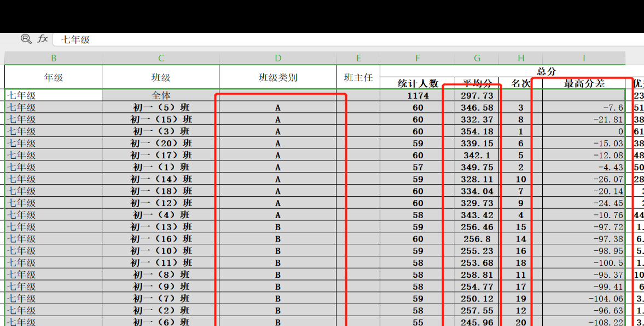Image resolution: width=644 pixels, height=326 pixels.
Task: Click the 名次 header cell
Action: coord(521,83)
